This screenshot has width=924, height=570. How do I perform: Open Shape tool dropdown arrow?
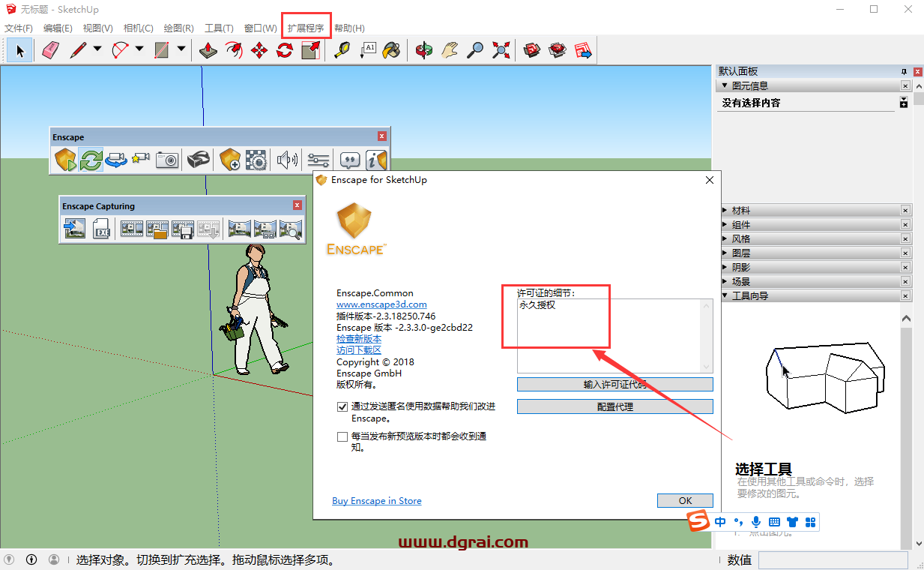tap(181, 50)
